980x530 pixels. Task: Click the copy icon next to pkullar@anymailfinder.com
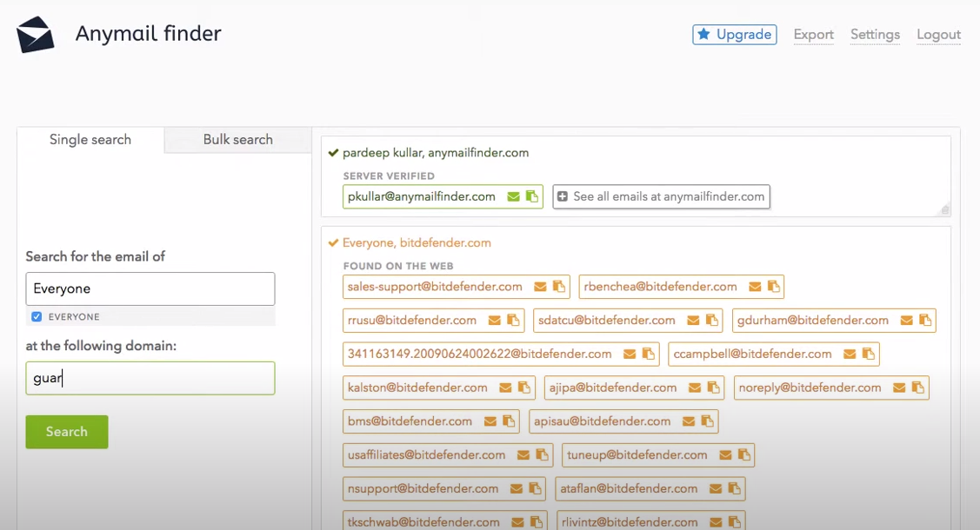[x=532, y=196]
